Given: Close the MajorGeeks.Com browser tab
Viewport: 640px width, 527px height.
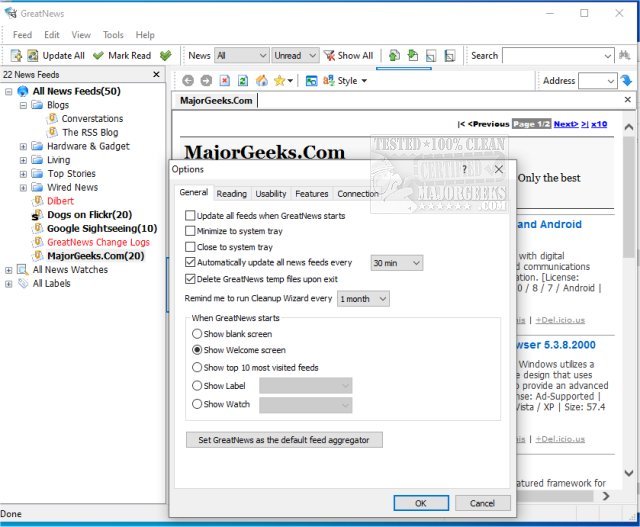Looking at the screenshot, I should [628, 100].
